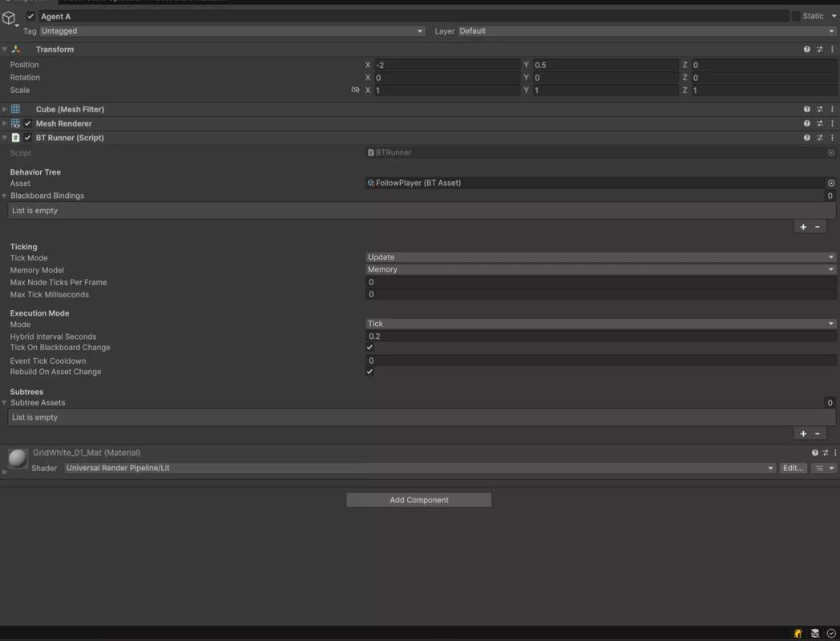Screen dimensions: 840x641
Task: Collapse the BT Runner foldout
Action: tap(4, 138)
